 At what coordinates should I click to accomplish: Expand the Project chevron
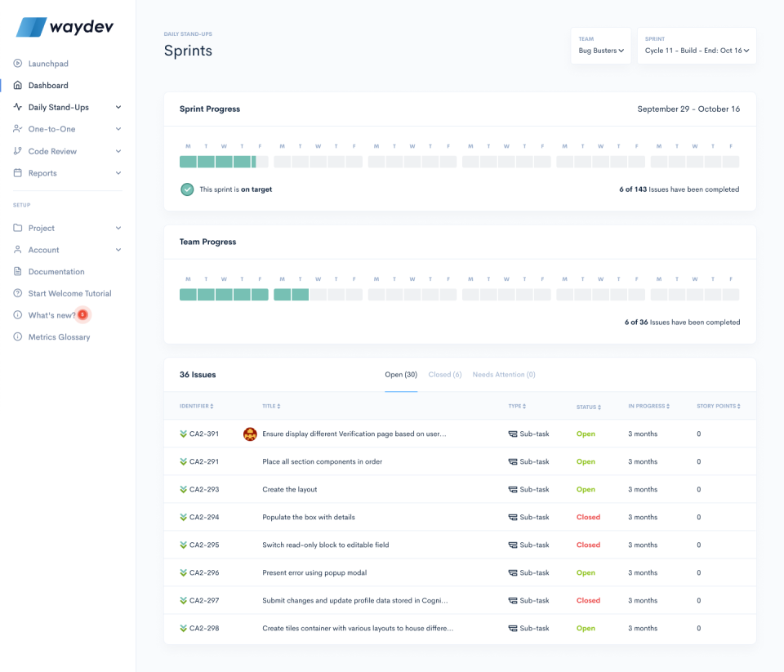point(118,228)
